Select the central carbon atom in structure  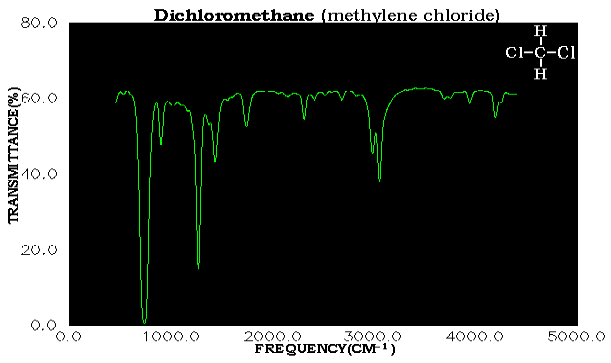[540, 52]
